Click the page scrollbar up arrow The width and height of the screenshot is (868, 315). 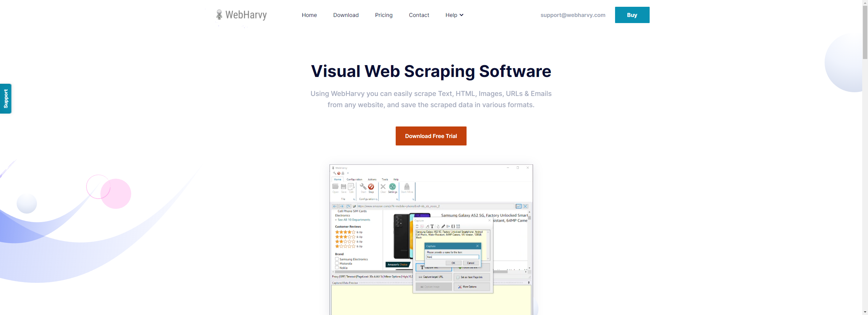(x=865, y=3)
